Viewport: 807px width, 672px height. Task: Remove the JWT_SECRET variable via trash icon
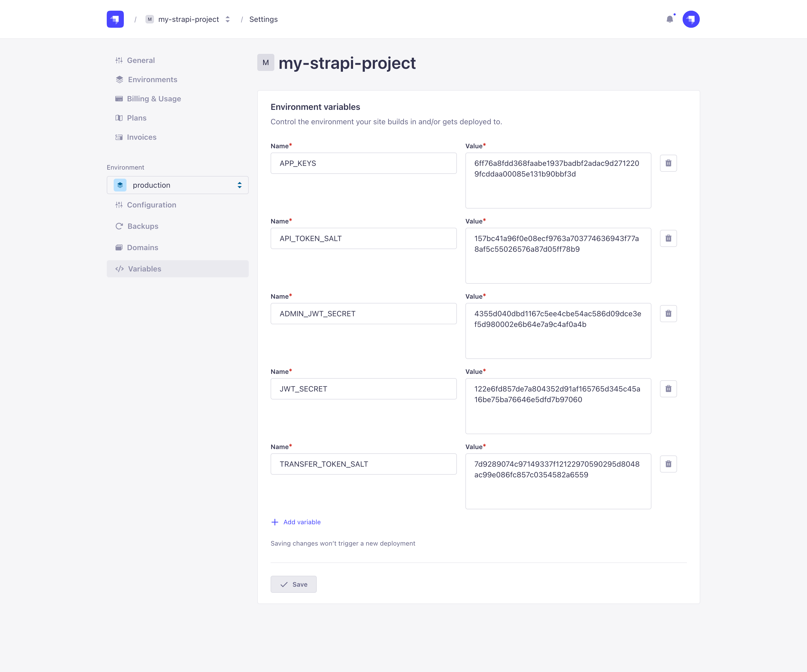coord(668,389)
